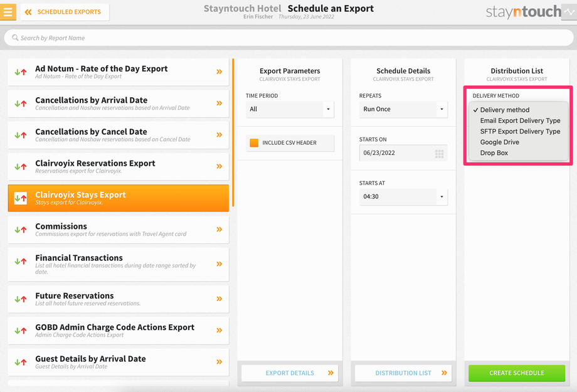Image resolution: width=577 pixels, height=392 pixels.
Task: Click the Search by Report Name field
Action: point(288,38)
